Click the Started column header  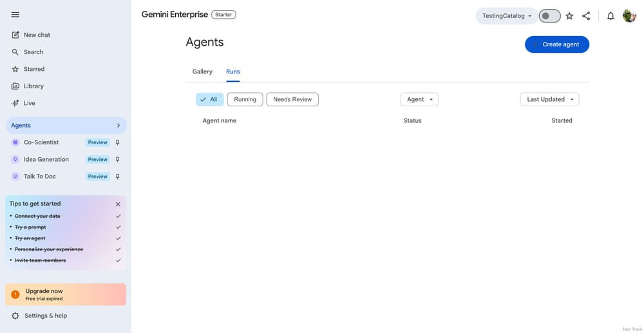tap(562, 120)
